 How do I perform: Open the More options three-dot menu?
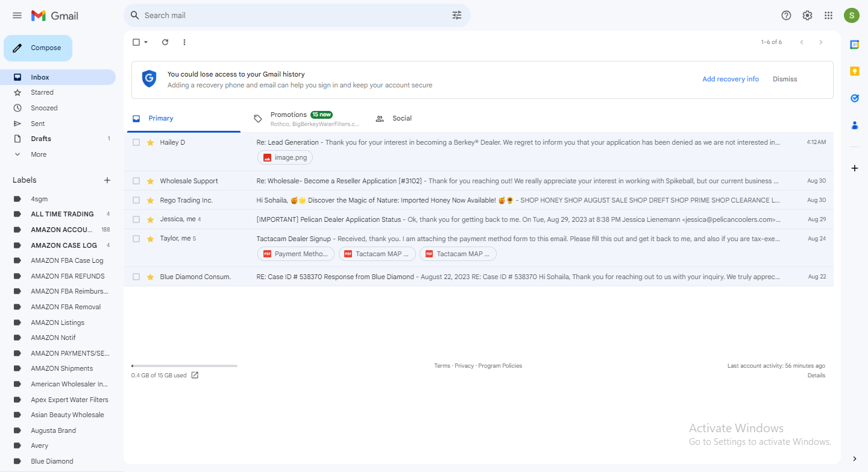(x=184, y=42)
